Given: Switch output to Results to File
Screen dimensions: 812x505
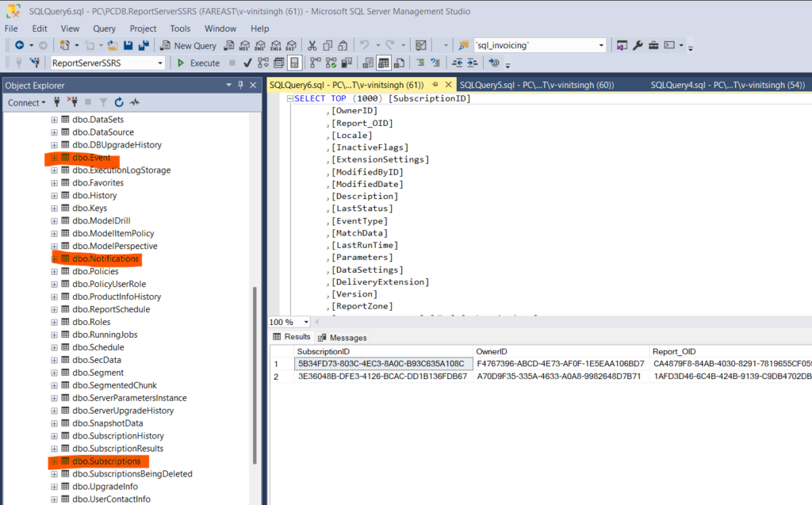Looking at the screenshot, I should coord(399,63).
